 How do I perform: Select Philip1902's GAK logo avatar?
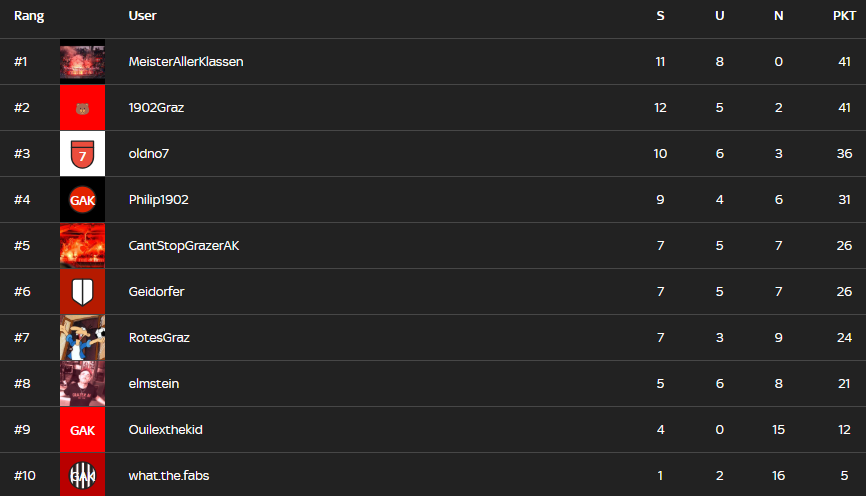click(82, 200)
